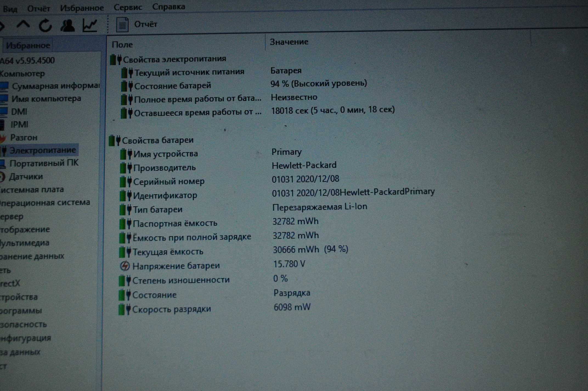588x391 pixels.
Task: Click icon beside Имя устройства
Action: tap(126, 154)
